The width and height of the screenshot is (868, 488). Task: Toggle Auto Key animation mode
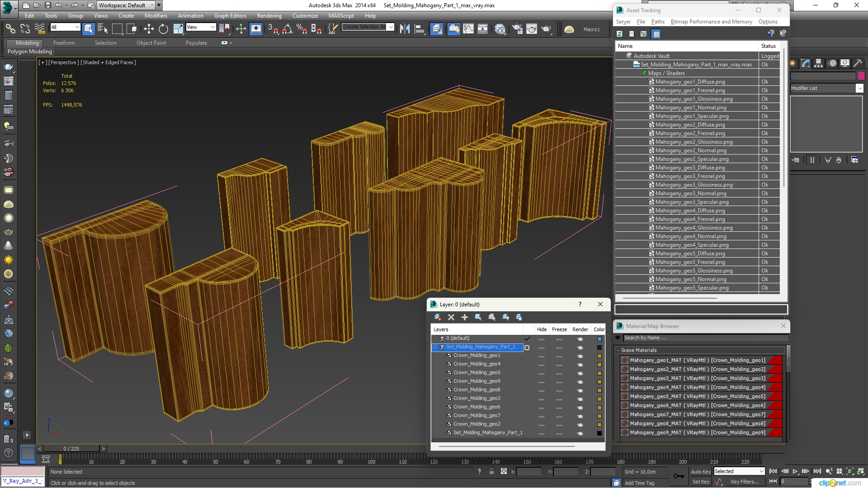point(701,471)
